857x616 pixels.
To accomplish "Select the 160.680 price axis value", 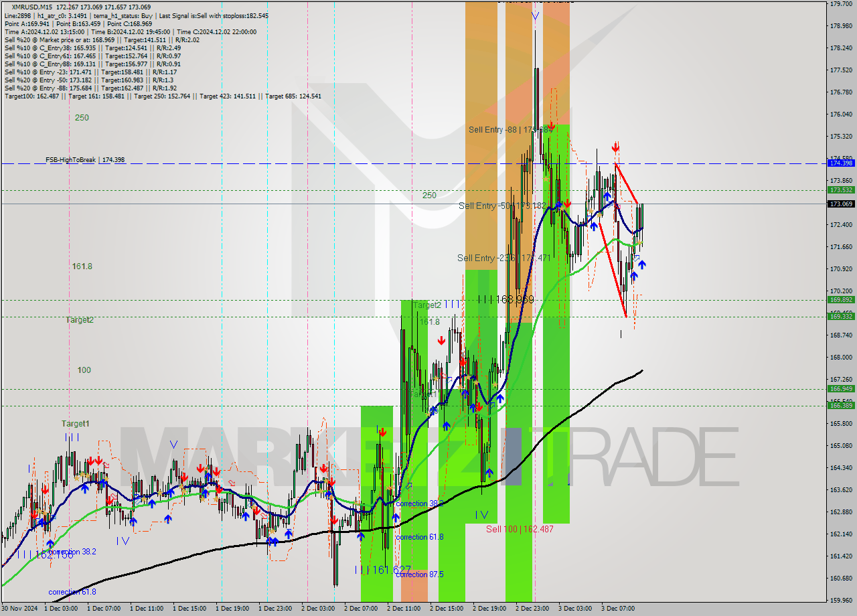I will (841, 578).
